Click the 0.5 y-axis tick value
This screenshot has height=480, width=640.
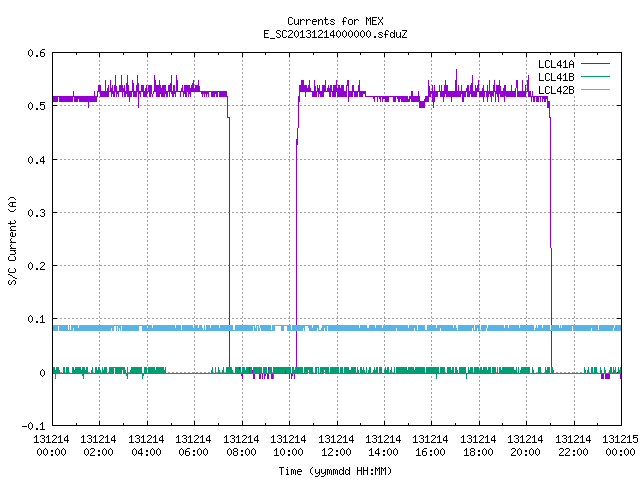(x=36, y=106)
